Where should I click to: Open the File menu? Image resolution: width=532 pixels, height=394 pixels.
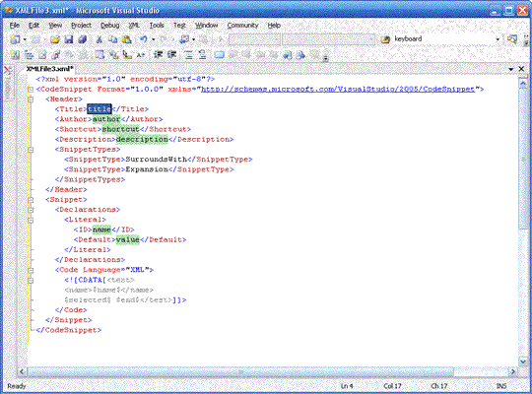(14, 26)
